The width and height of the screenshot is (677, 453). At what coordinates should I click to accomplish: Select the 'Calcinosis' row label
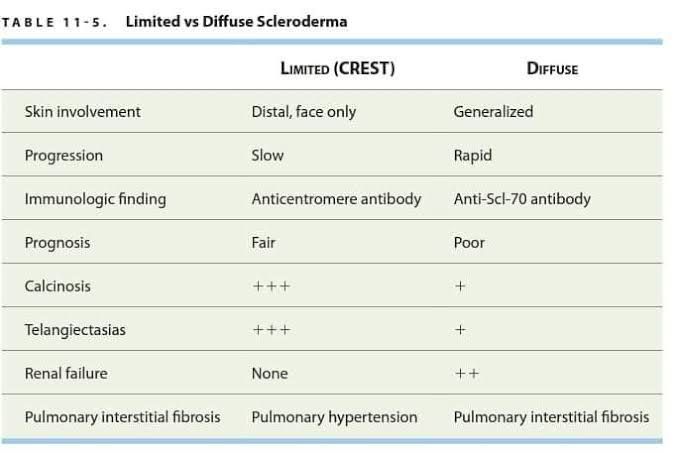click(x=58, y=286)
